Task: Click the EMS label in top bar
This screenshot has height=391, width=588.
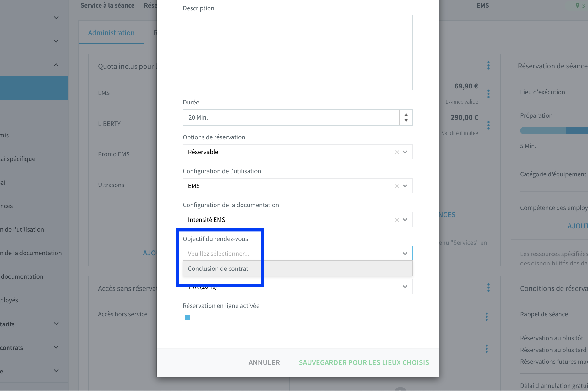Action: [483, 5]
